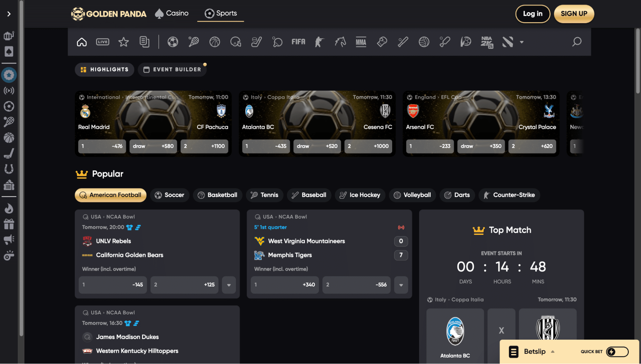
Task: Open the basketball icon in left sidebar
Action: point(9,138)
